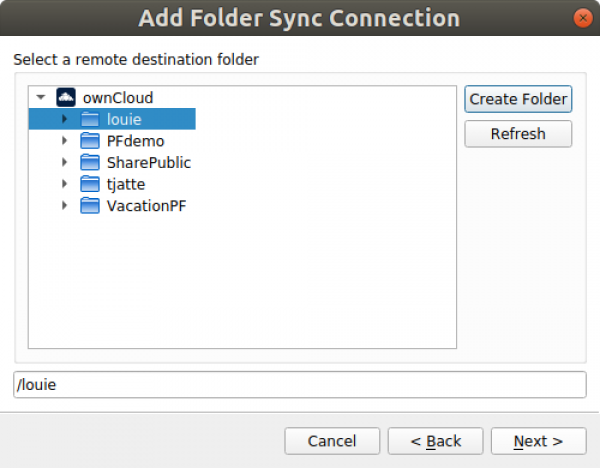Select the PFdemo folder name
600x468 pixels.
pyautogui.click(x=135, y=141)
